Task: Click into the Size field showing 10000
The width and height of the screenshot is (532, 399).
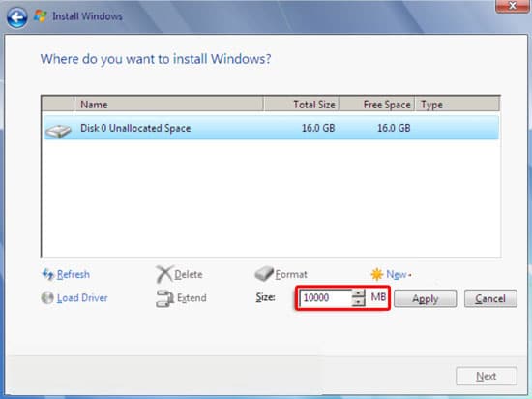Action: click(x=325, y=298)
